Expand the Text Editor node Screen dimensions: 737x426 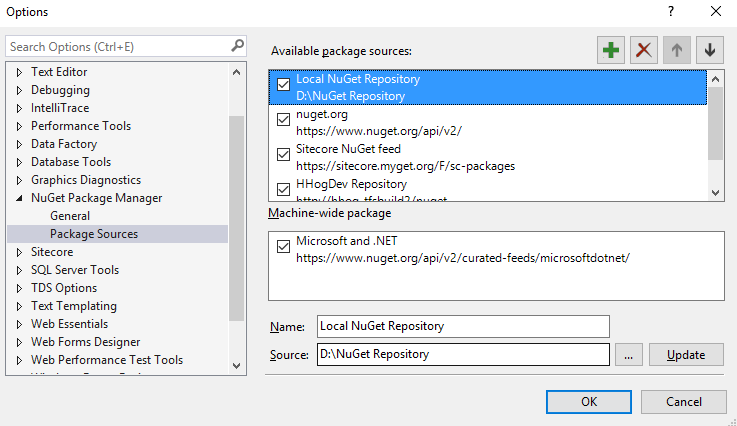click(19, 72)
